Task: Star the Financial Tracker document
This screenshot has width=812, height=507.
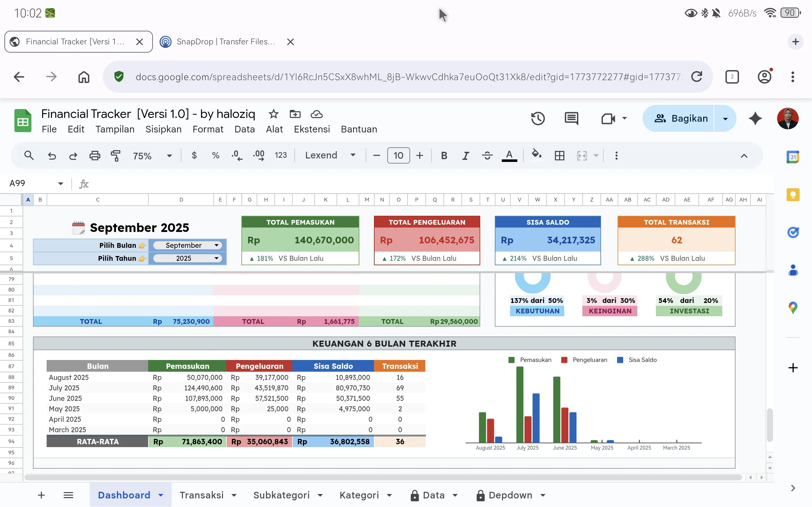Action: pos(273,114)
